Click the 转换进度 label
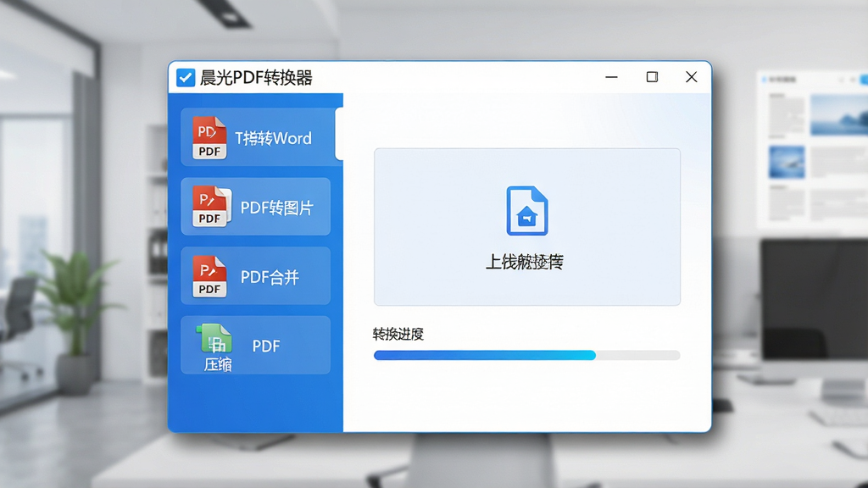This screenshot has width=868, height=488. click(398, 334)
